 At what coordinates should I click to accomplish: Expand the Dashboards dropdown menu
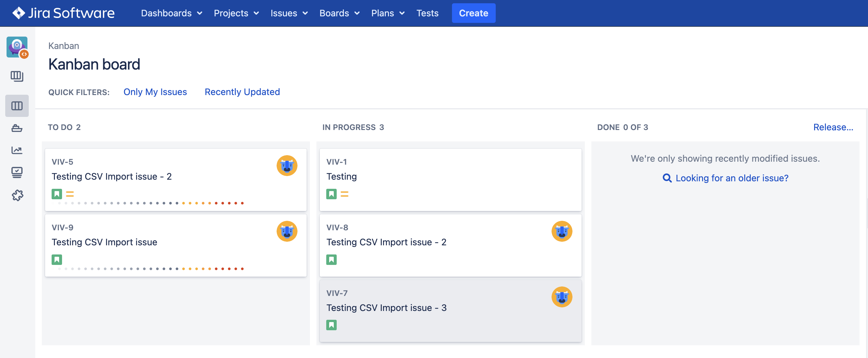[171, 13]
